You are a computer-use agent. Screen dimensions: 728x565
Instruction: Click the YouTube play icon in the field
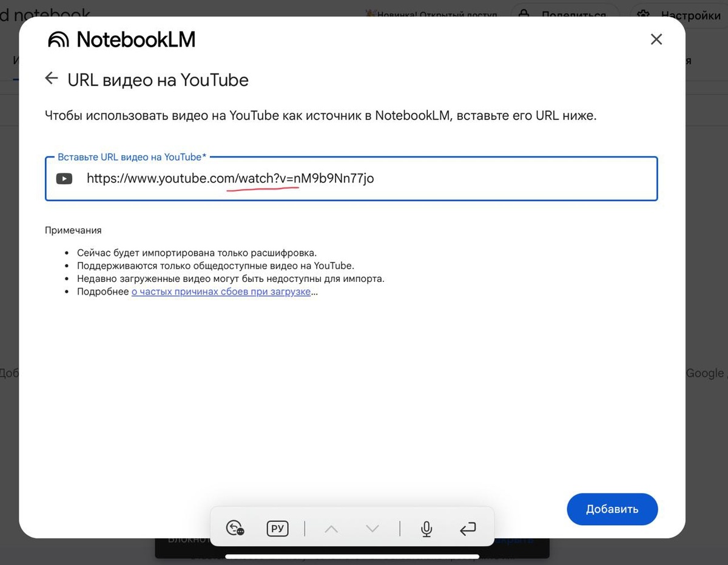click(64, 179)
